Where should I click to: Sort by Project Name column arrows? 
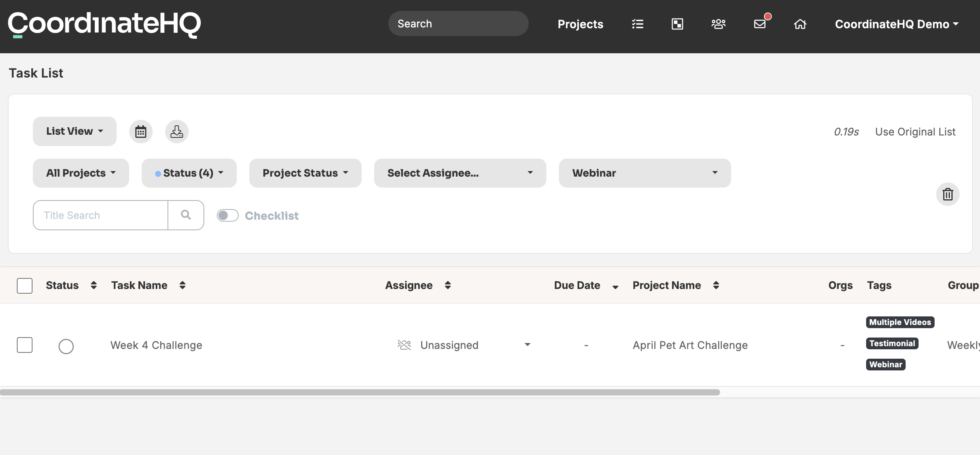pos(716,285)
